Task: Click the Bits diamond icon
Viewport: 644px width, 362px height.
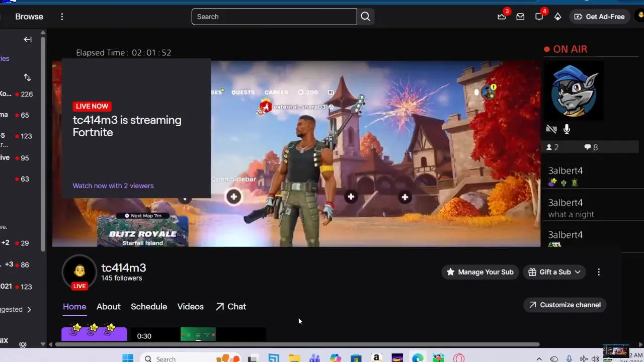Action: pyautogui.click(x=557, y=17)
